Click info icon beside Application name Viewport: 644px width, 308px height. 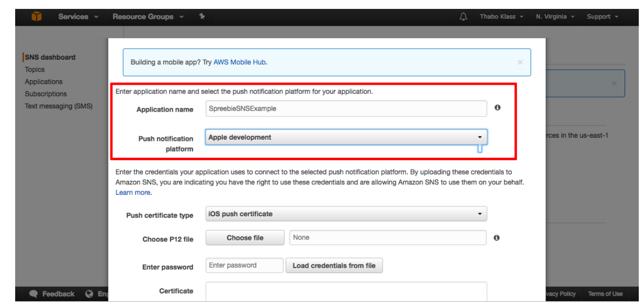(497, 107)
